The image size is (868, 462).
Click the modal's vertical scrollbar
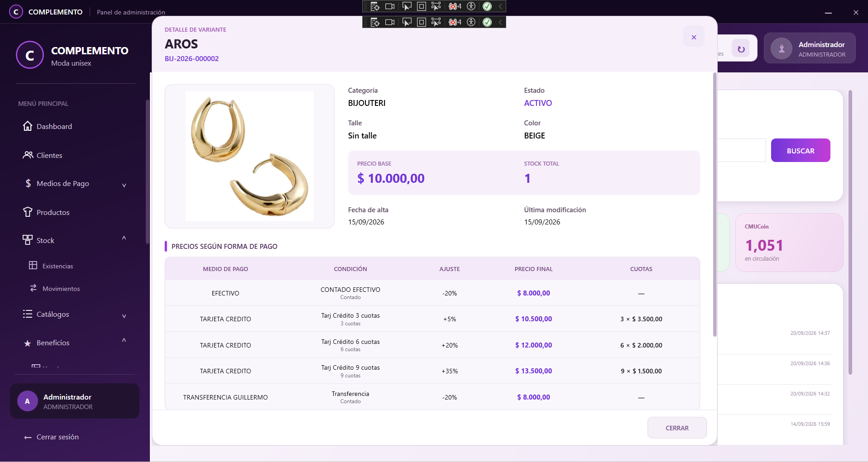pos(715,205)
